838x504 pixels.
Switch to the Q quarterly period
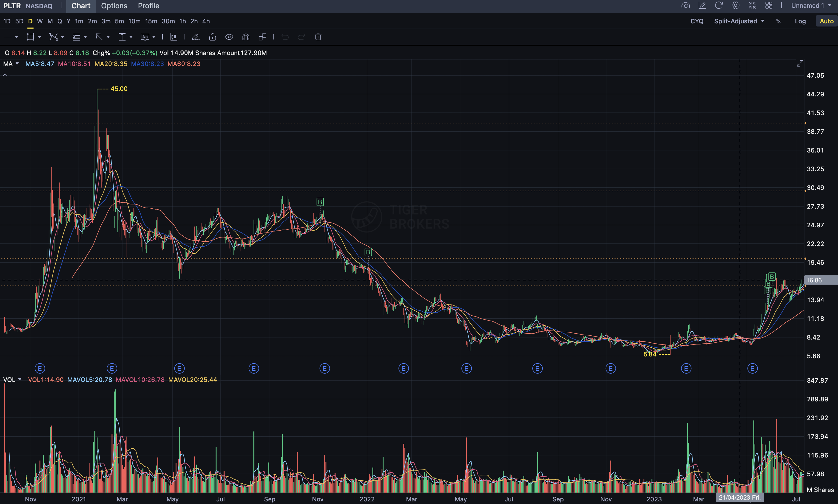tap(60, 21)
